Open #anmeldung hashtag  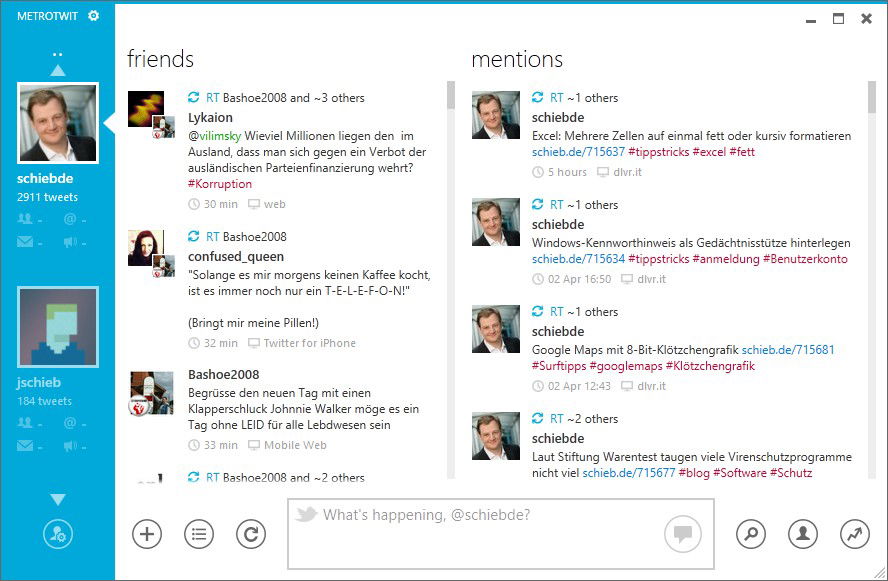(726, 259)
